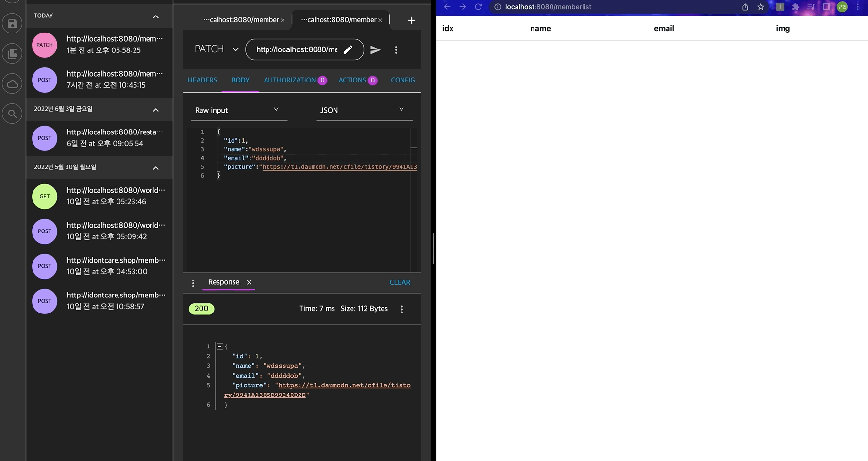Click the browser share icon
Viewport: 868px width, 461px height.
tap(745, 7)
